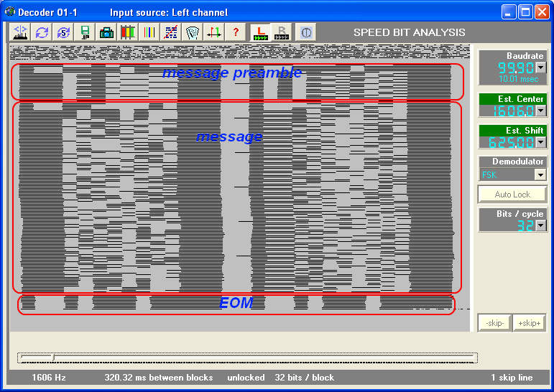The width and height of the screenshot is (554, 392).
Task: Expand the Est. Center dropdown
Action: click(540, 111)
